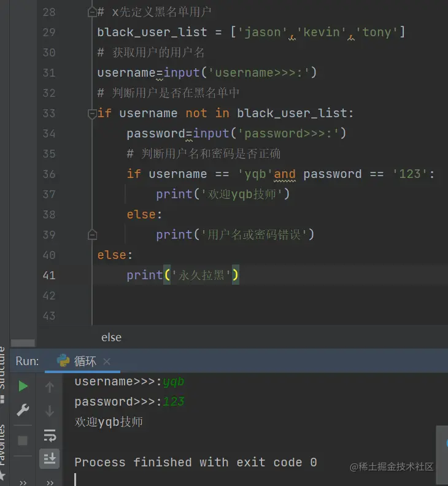Jump up the stack trace arrow

click(x=50, y=387)
